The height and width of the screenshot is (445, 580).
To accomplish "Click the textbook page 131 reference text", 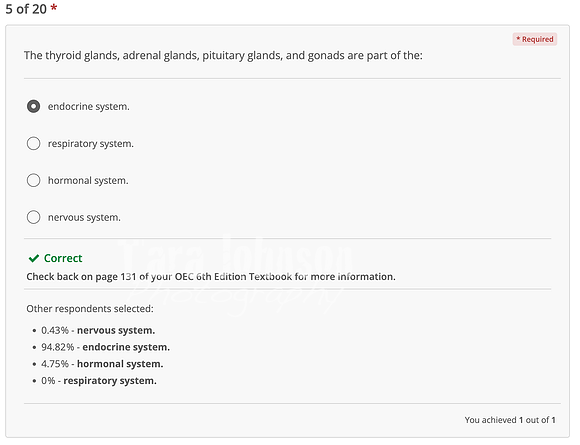I will tap(211, 277).
